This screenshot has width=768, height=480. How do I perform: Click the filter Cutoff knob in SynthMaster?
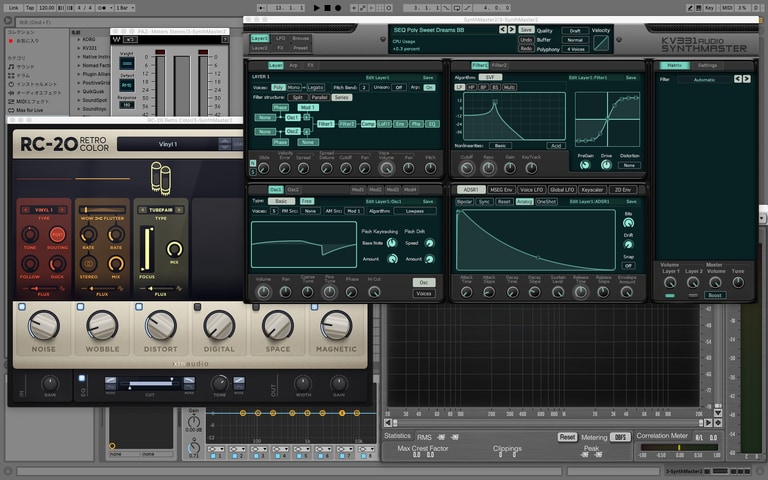pos(467,168)
